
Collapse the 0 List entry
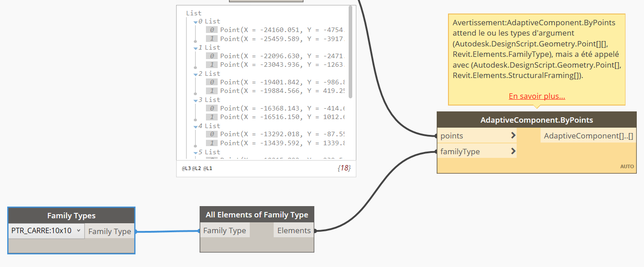(196, 22)
